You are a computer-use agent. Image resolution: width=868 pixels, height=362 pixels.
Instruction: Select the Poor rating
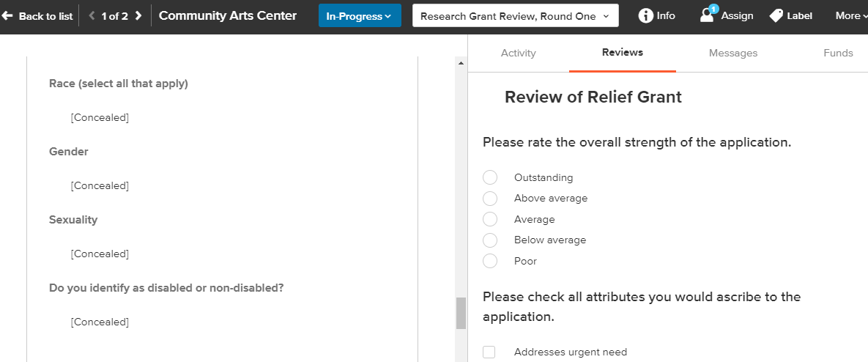[x=490, y=262]
